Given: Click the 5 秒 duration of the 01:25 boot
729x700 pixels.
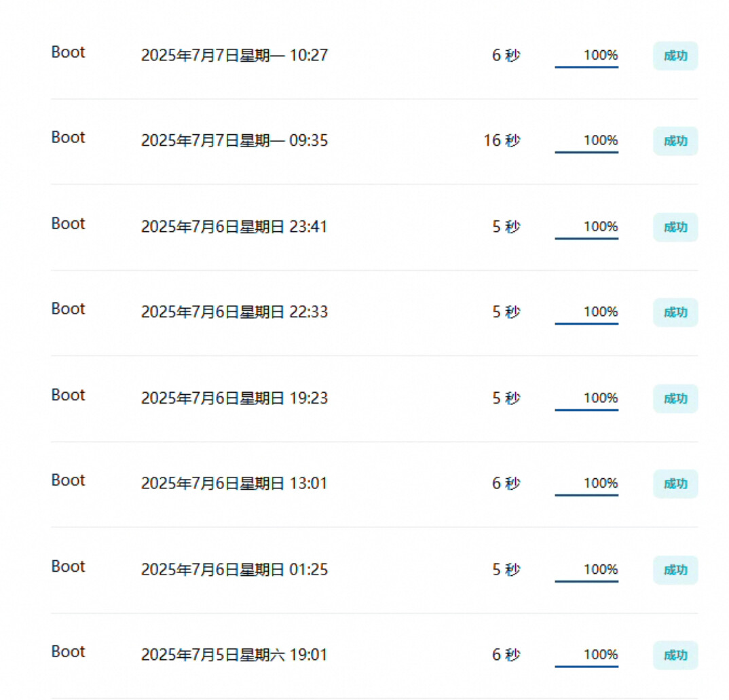Looking at the screenshot, I should pos(506,570).
